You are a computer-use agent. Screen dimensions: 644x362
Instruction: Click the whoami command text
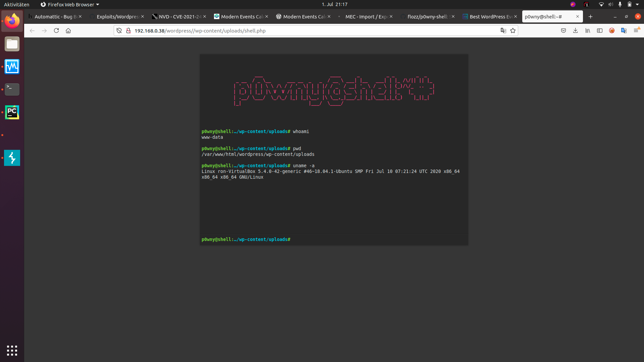[301, 132]
